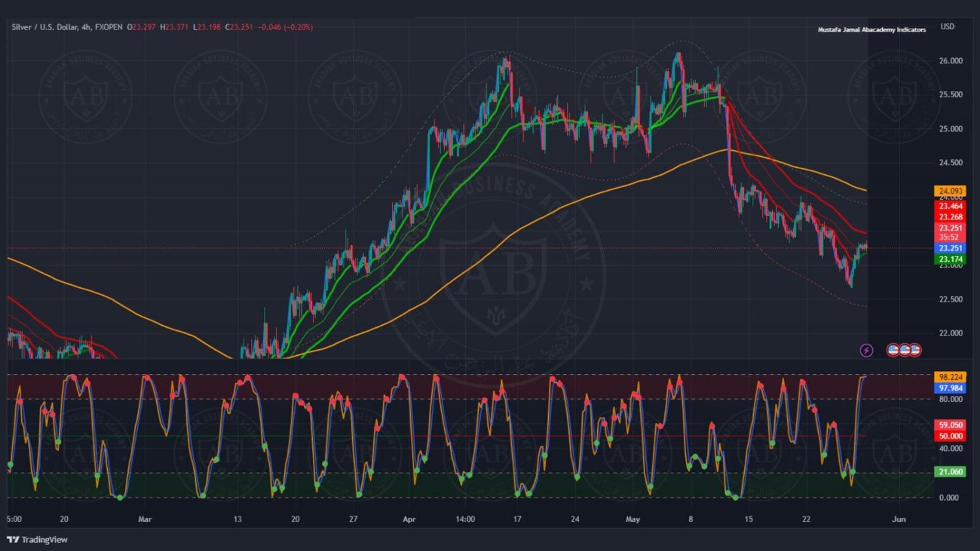Click the 13 date on time axis
This screenshot has width=980, height=551.
click(237, 520)
